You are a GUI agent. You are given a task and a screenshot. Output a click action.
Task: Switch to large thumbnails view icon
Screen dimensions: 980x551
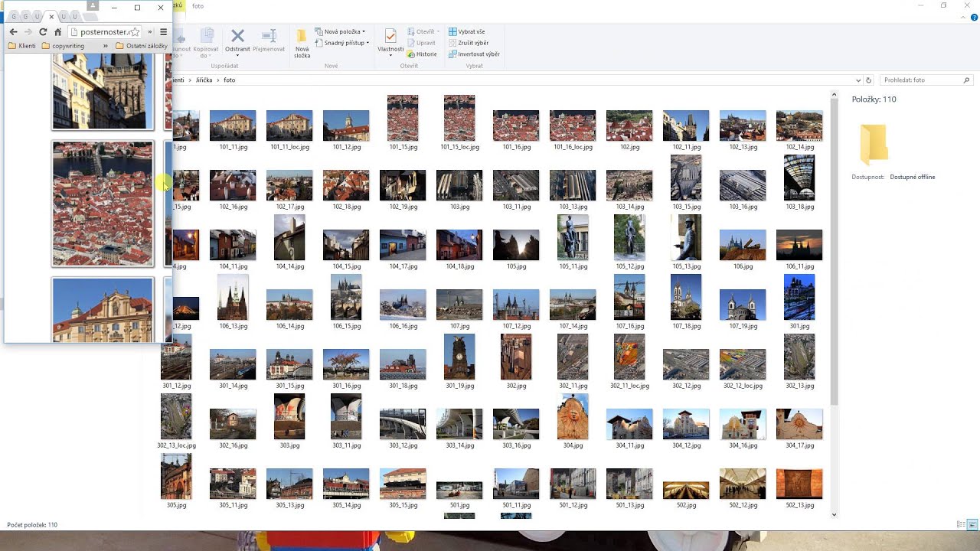point(974,524)
